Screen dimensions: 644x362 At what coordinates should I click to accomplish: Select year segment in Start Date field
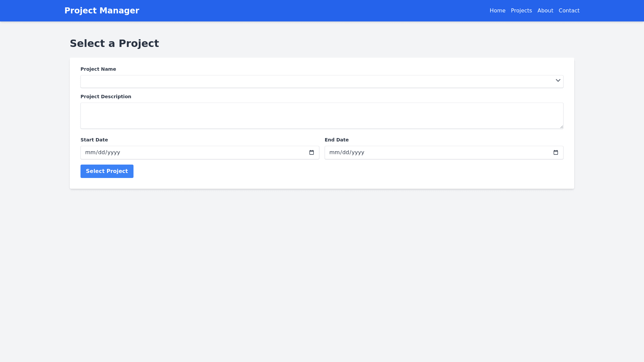click(114, 153)
